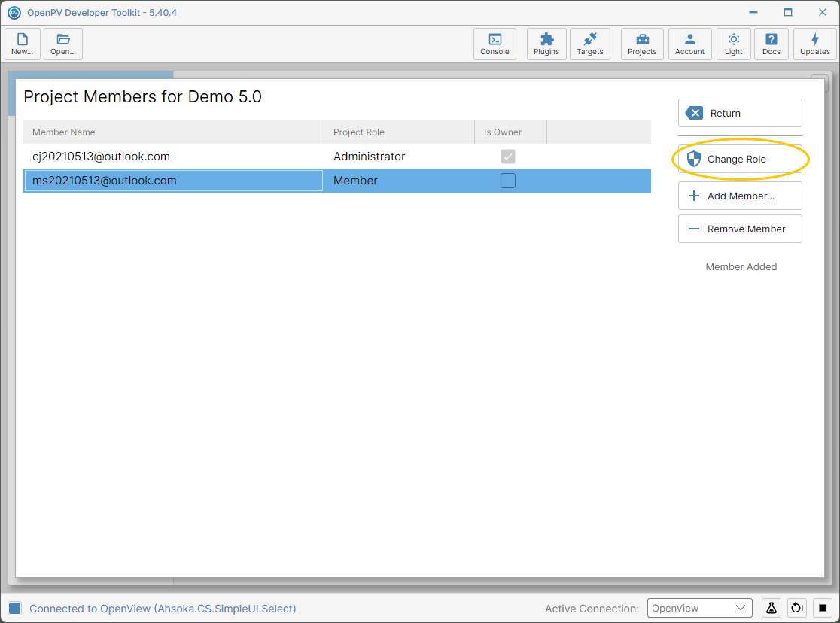The width and height of the screenshot is (840, 623).
Task: Check for Updates
Action: pyautogui.click(x=815, y=44)
